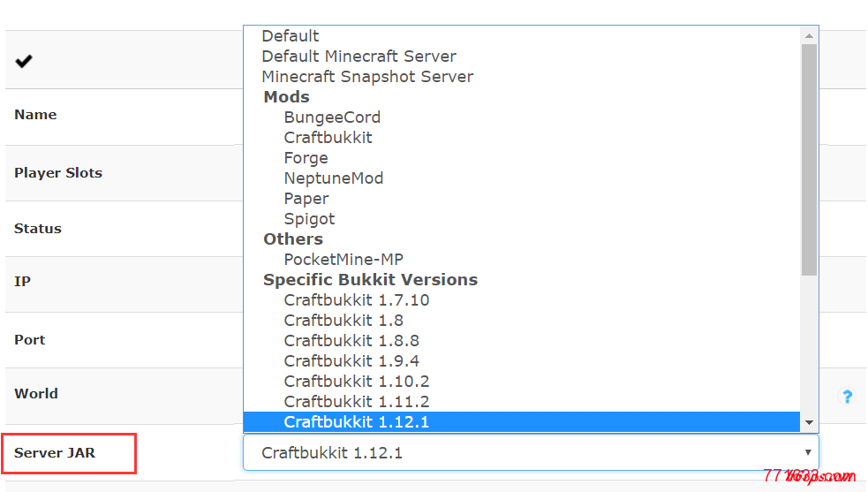The image size is (868, 492).
Task: Select highlighted Craftbukkit 1.12.1 entry
Action: (x=356, y=422)
